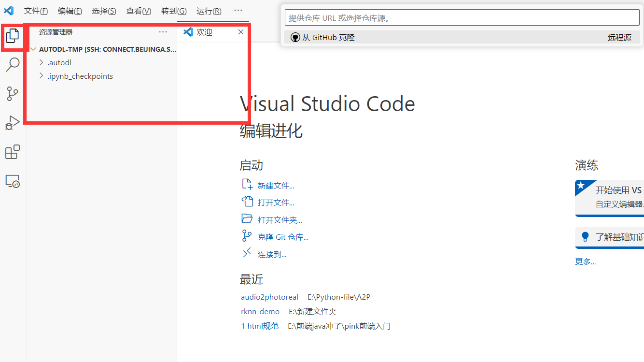Expand the .autodl folder
This screenshot has width=644, height=362.
tap(42, 62)
